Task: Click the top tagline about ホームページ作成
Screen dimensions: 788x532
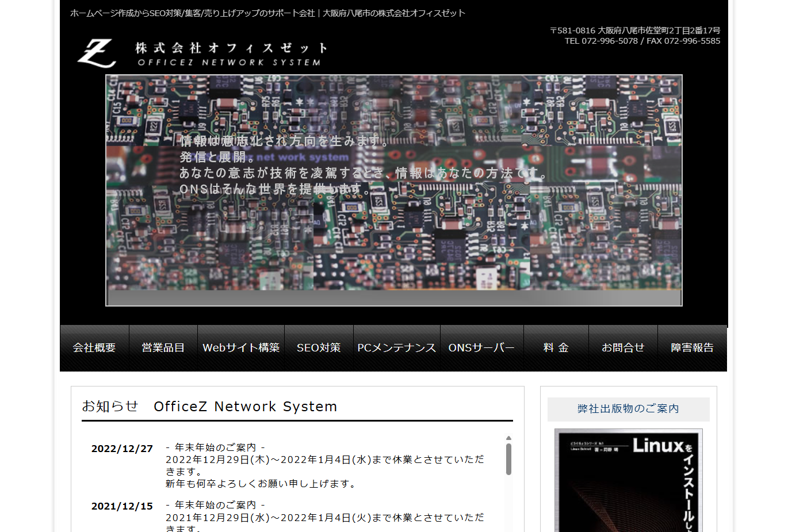Action: [267, 13]
